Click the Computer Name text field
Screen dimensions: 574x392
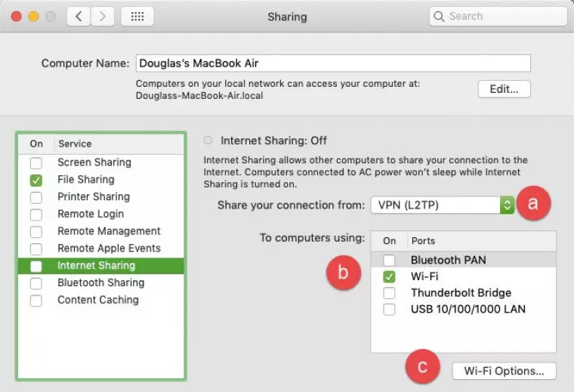(x=332, y=63)
